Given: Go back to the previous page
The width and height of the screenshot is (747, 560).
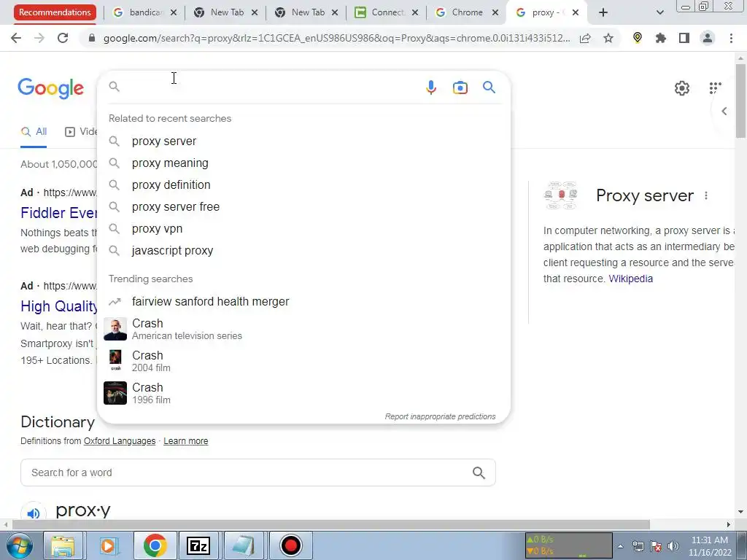Looking at the screenshot, I should 16,38.
